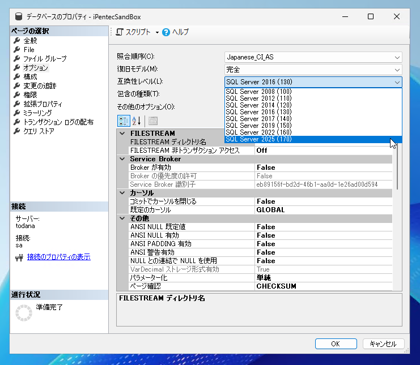Select the FILESTREAM 非トランザクション アクセス Off value
420x365 pixels.
(323, 150)
